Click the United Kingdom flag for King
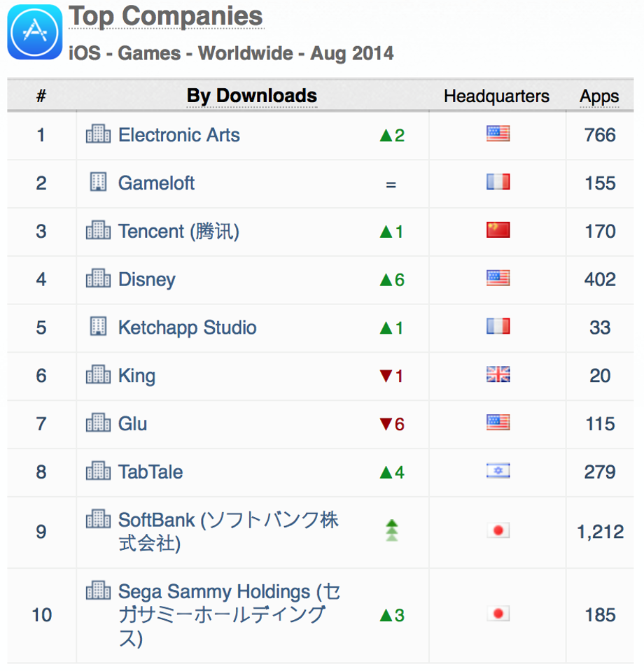The height and width of the screenshot is (671, 644). 498,374
